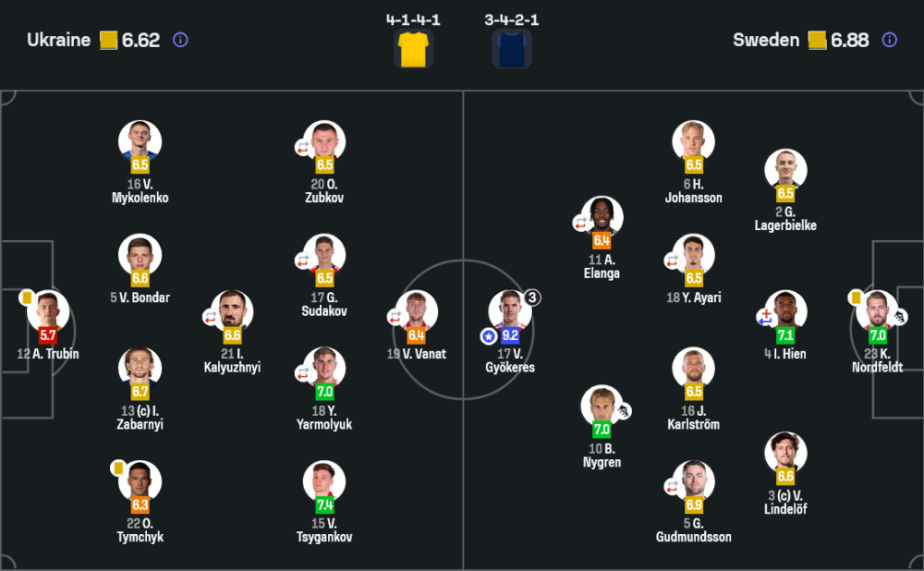This screenshot has width=924, height=571.
Task: Open V. Lindelöf's player photo
Action: click(x=785, y=452)
